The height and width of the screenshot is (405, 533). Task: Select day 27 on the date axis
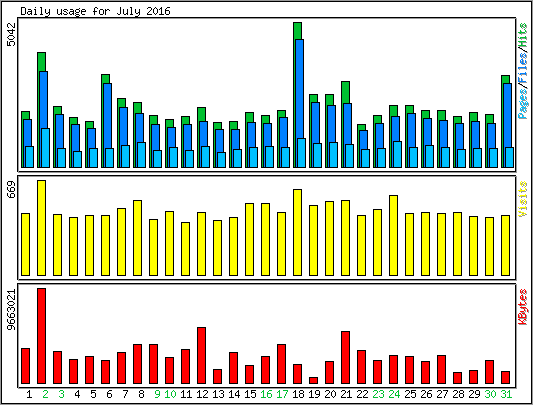[x=442, y=394]
